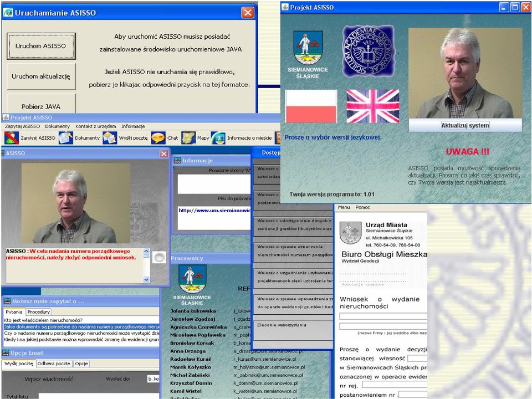Switch to the Procedury tab
The height and width of the screenshot is (399, 532).
click(x=39, y=312)
